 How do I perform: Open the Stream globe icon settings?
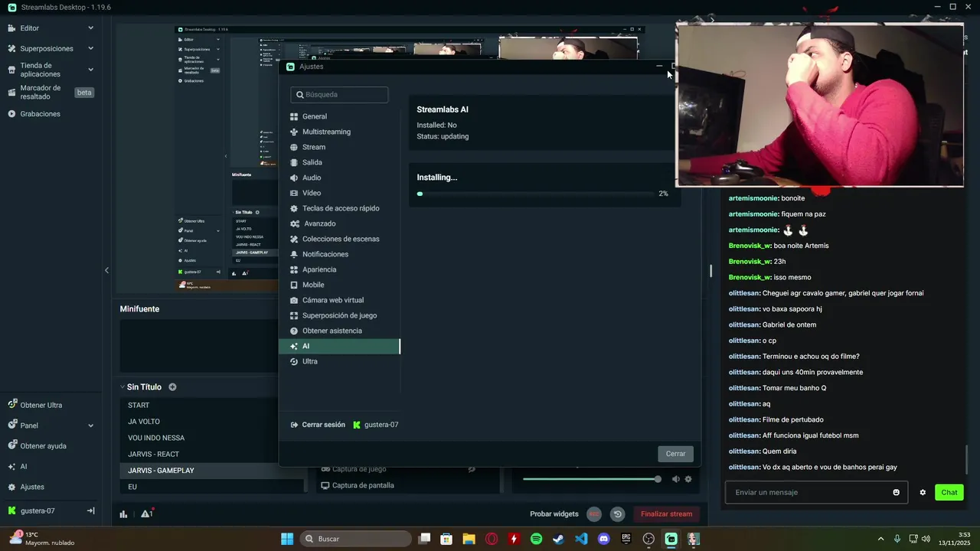(x=294, y=147)
